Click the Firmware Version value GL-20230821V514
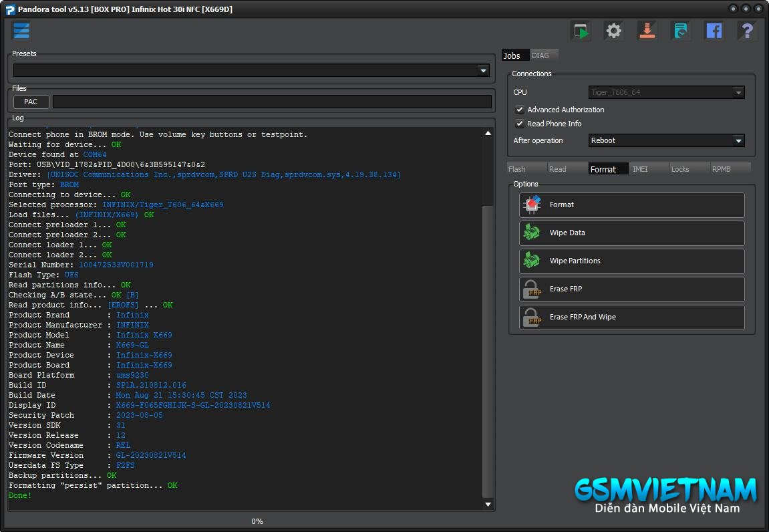 151,455
